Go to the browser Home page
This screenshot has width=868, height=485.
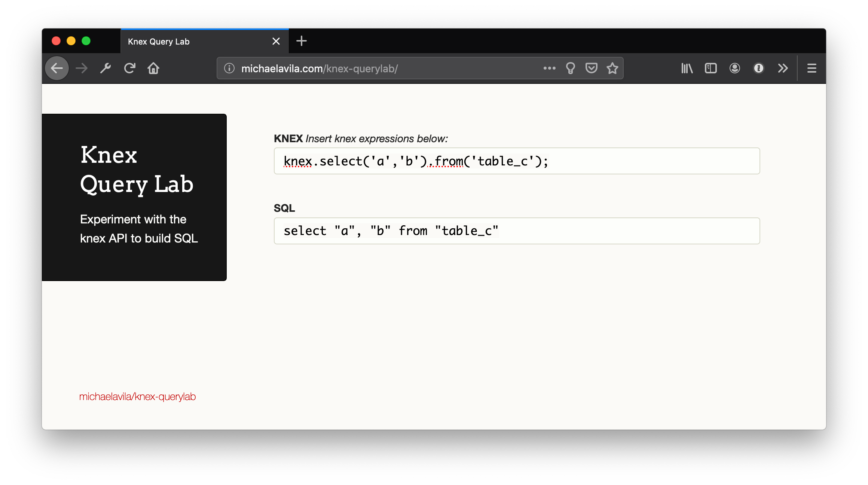tap(153, 68)
